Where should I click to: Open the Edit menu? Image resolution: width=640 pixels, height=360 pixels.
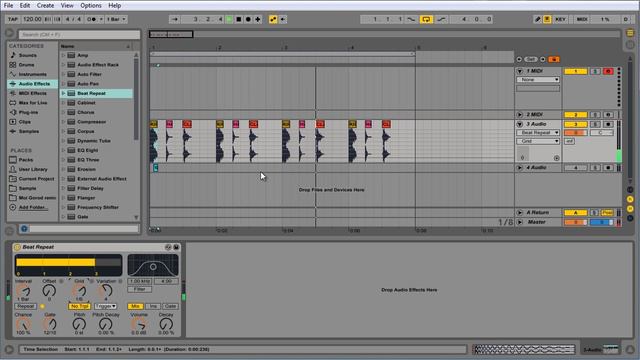(25, 5)
